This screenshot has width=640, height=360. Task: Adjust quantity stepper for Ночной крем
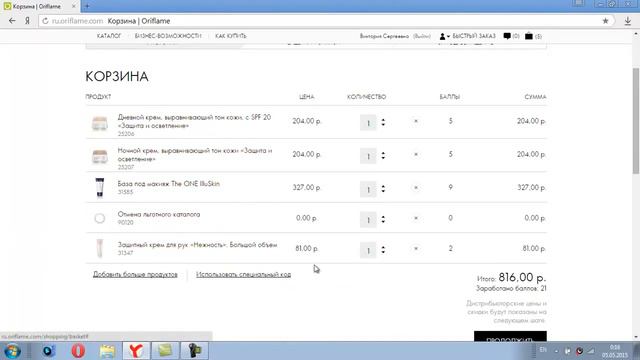383,156
